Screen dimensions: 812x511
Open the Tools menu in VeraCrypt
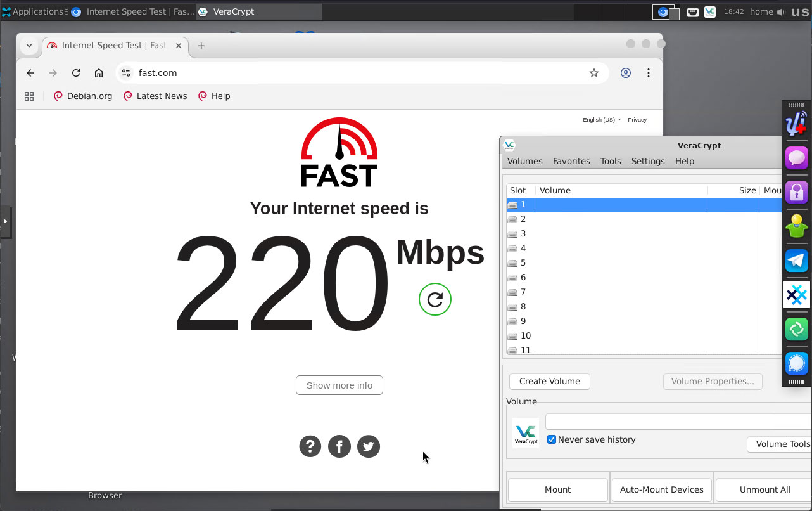pyautogui.click(x=611, y=161)
